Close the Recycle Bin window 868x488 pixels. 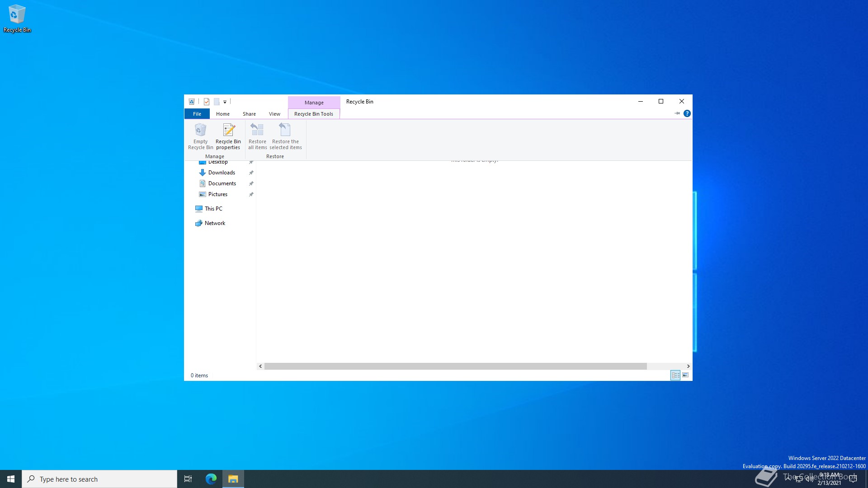[682, 101]
